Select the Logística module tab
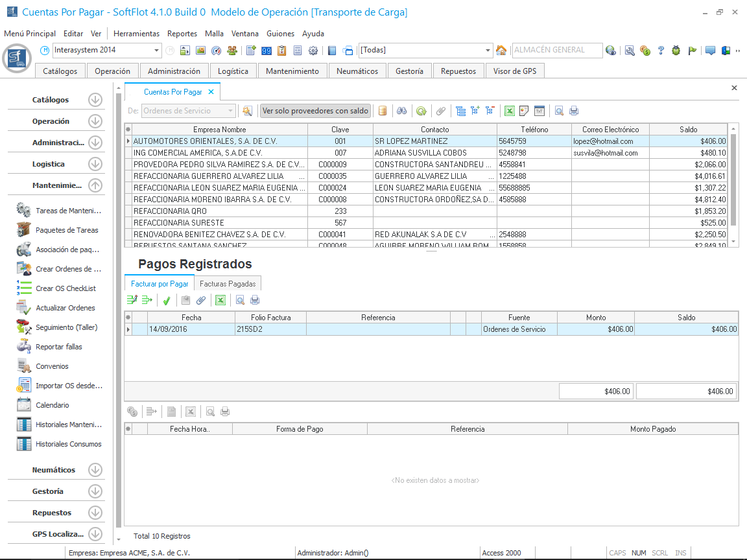 (x=233, y=71)
